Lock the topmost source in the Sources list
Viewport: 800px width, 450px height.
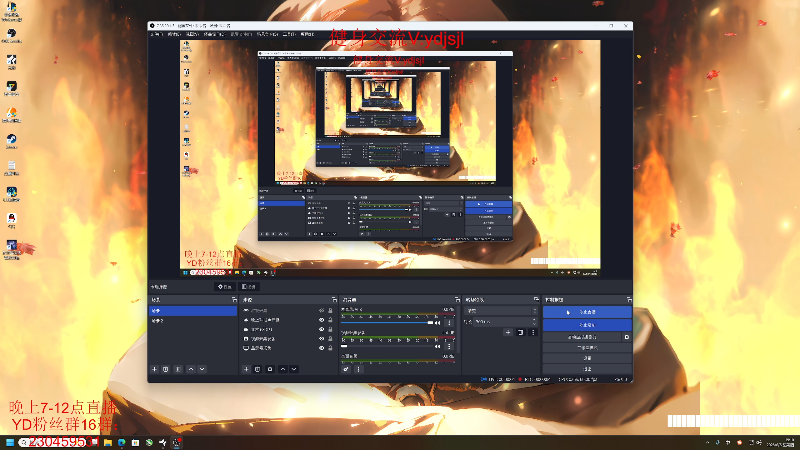coord(330,310)
